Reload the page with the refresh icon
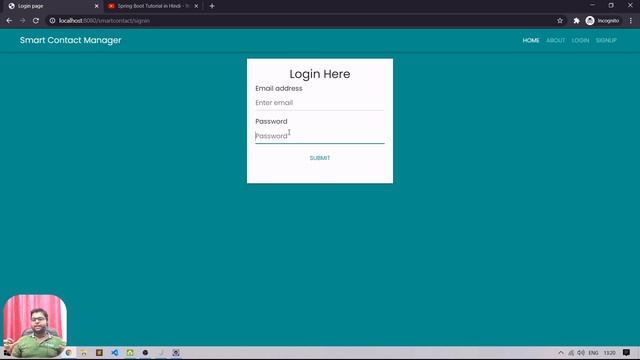640x360 pixels. [x=36, y=20]
